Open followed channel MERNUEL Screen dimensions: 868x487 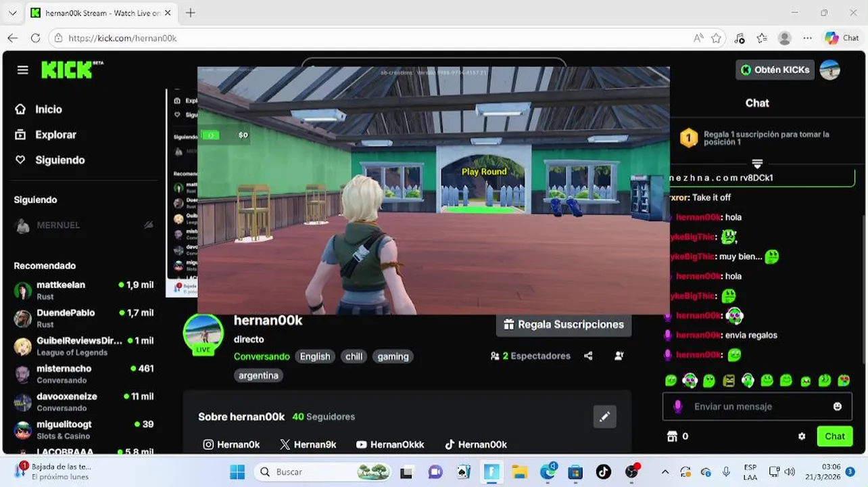(84, 225)
